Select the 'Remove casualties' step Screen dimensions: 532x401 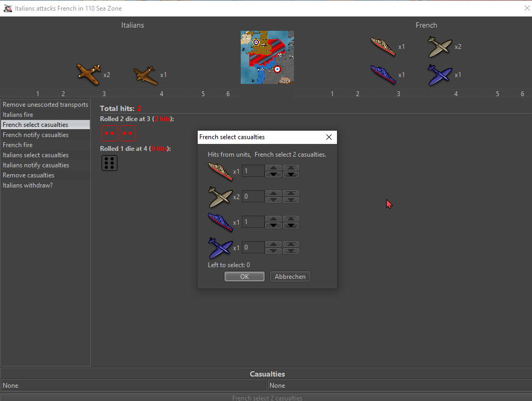(x=28, y=175)
